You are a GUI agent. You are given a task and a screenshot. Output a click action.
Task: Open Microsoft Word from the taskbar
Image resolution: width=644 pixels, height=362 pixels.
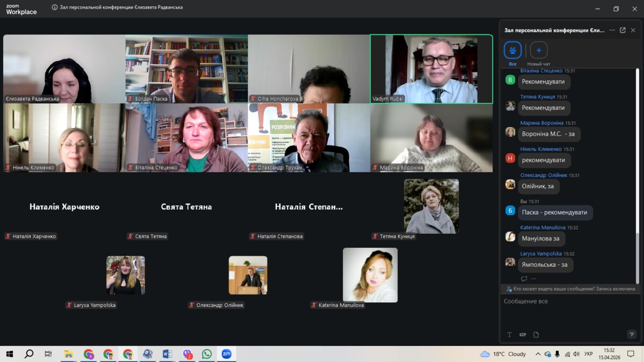coord(167,354)
